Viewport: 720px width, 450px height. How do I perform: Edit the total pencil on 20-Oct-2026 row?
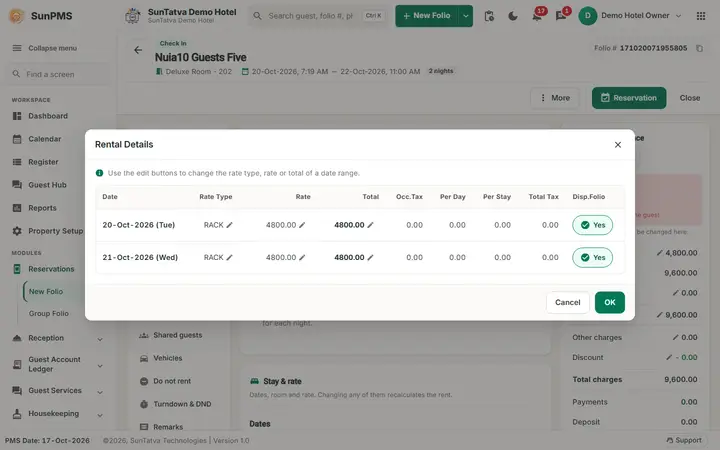(x=371, y=225)
